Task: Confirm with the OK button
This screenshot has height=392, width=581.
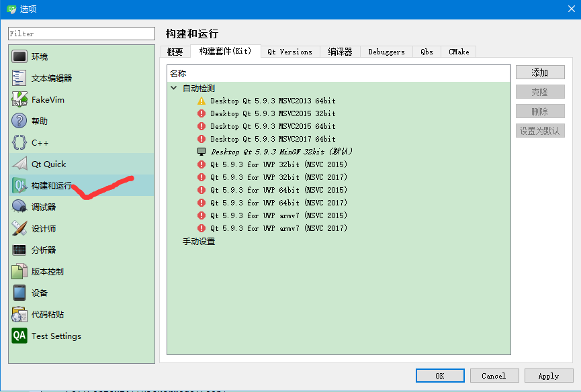Action: [440, 376]
